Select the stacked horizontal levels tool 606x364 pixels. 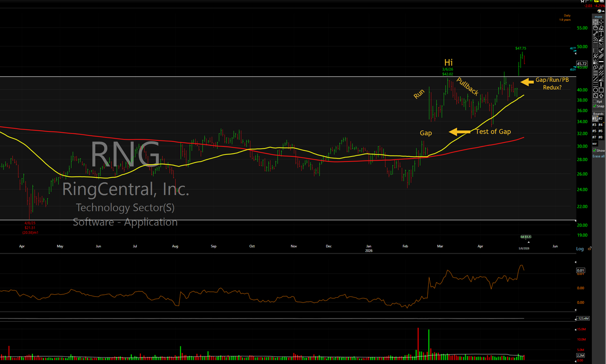[595, 73]
